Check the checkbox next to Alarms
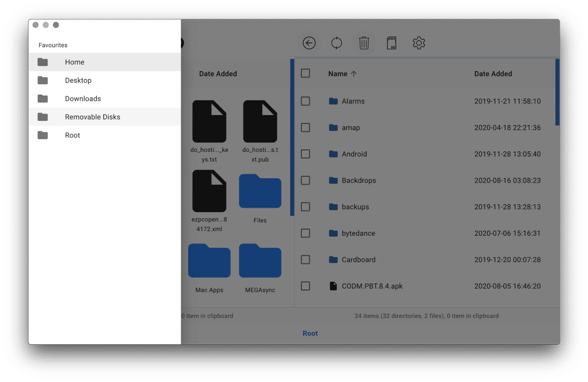Screen dimensions: 588x382 pyautogui.click(x=305, y=101)
